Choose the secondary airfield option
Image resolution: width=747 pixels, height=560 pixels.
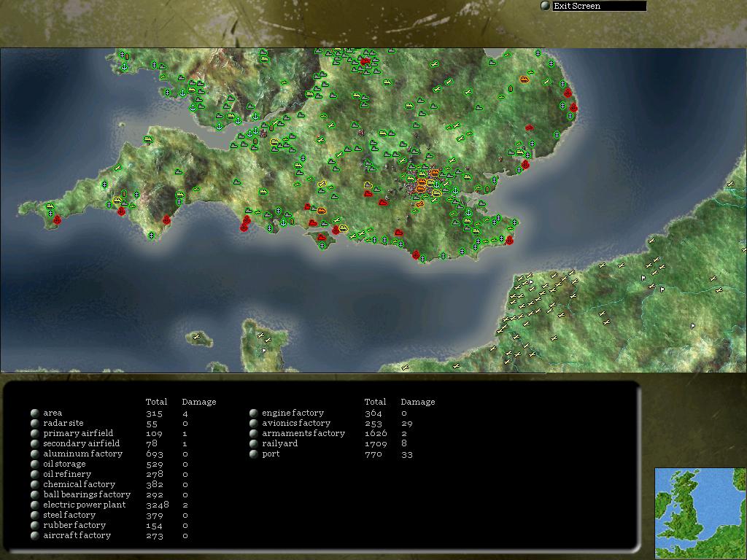click(x=35, y=443)
